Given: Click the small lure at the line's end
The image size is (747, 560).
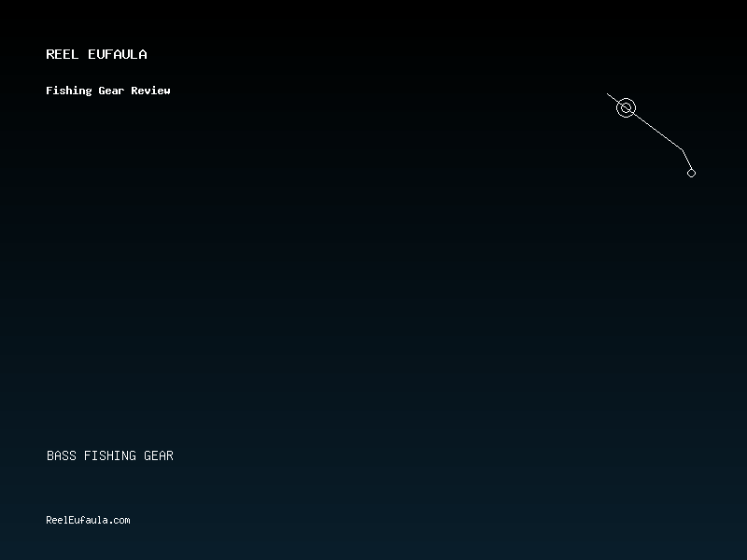Looking at the screenshot, I should pos(691,173).
